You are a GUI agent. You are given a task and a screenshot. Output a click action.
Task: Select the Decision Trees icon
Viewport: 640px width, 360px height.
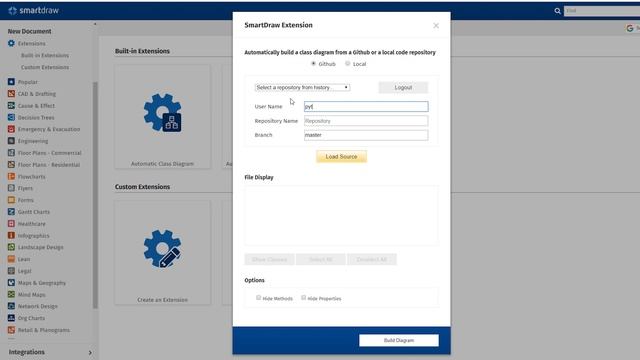pyautogui.click(x=11, y=117)
